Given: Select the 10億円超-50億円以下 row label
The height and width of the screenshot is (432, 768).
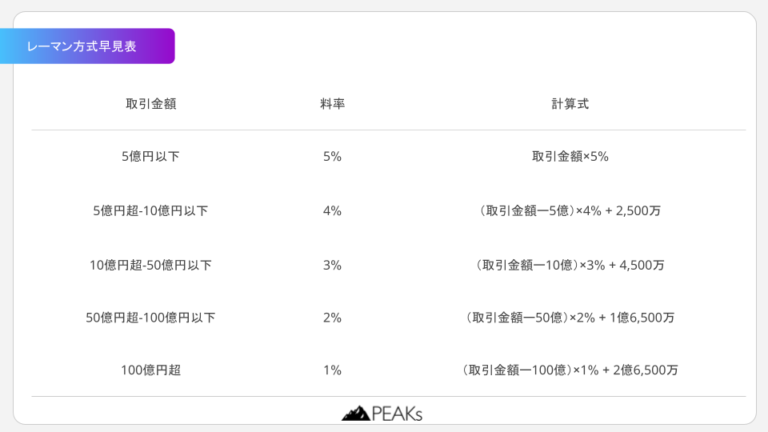Looking at the screenshot, I should pos(151,265).
